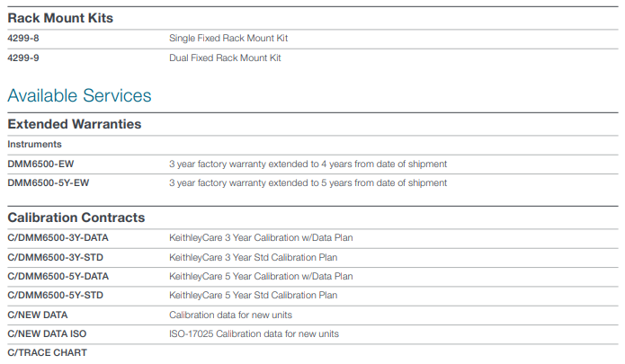
Task: Click the Extended Warranties heading
Action: click(74, 124)
